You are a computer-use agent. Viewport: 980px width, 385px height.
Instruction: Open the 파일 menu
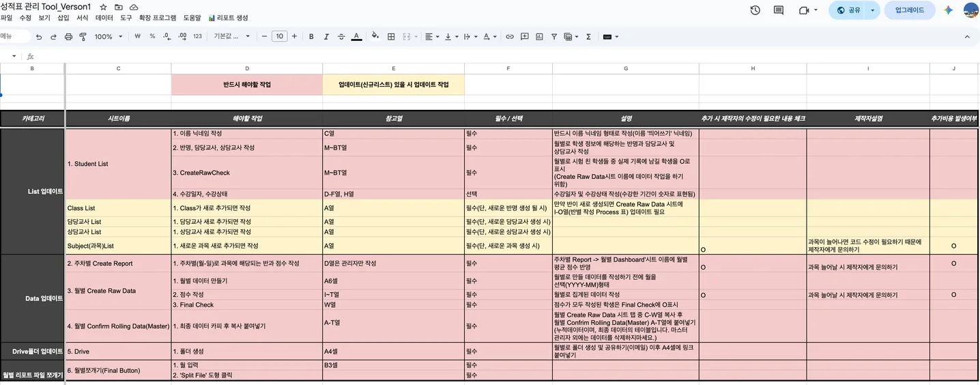click(6, 18)
